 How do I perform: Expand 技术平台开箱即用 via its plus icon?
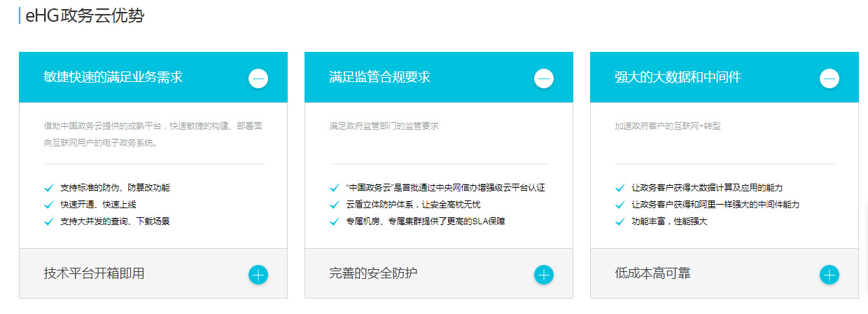[258, 275]
